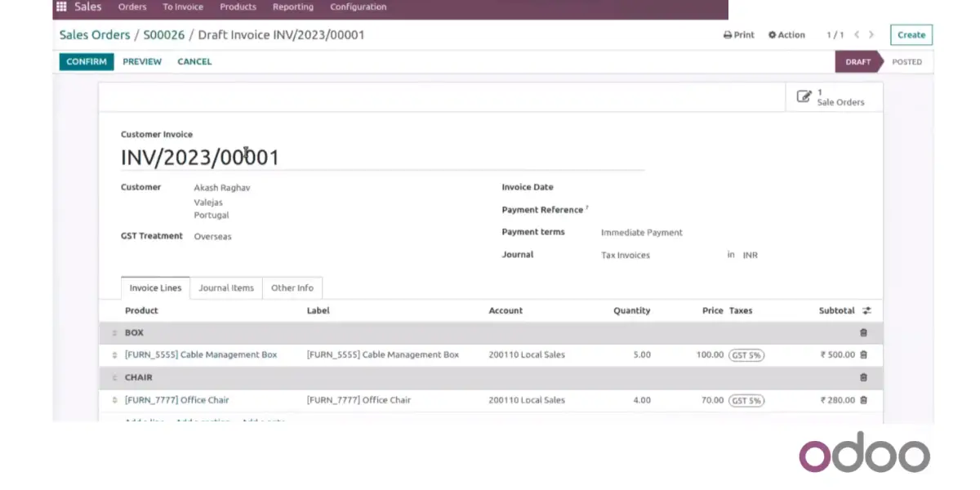
Task: Click the DRAFT status stage
Action: coord(858,61)
